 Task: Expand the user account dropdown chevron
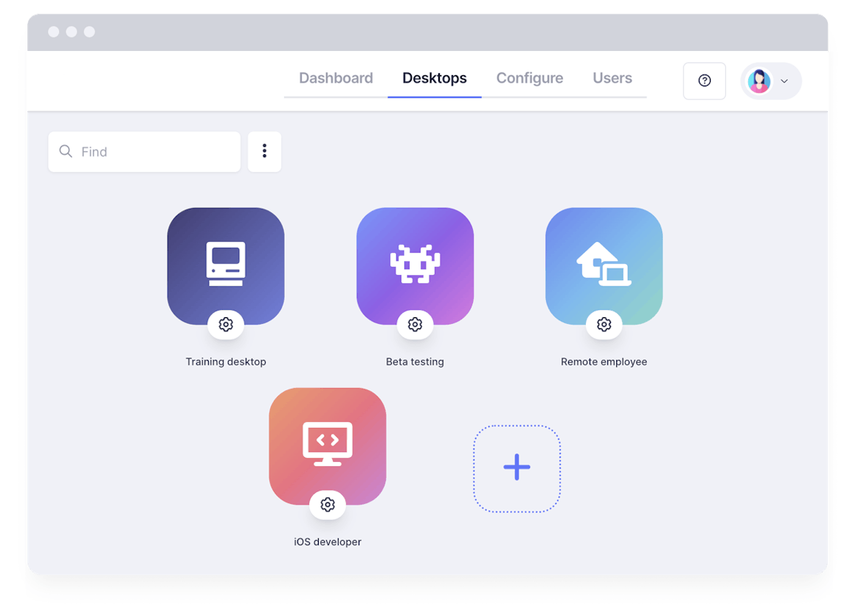(784, 81)
